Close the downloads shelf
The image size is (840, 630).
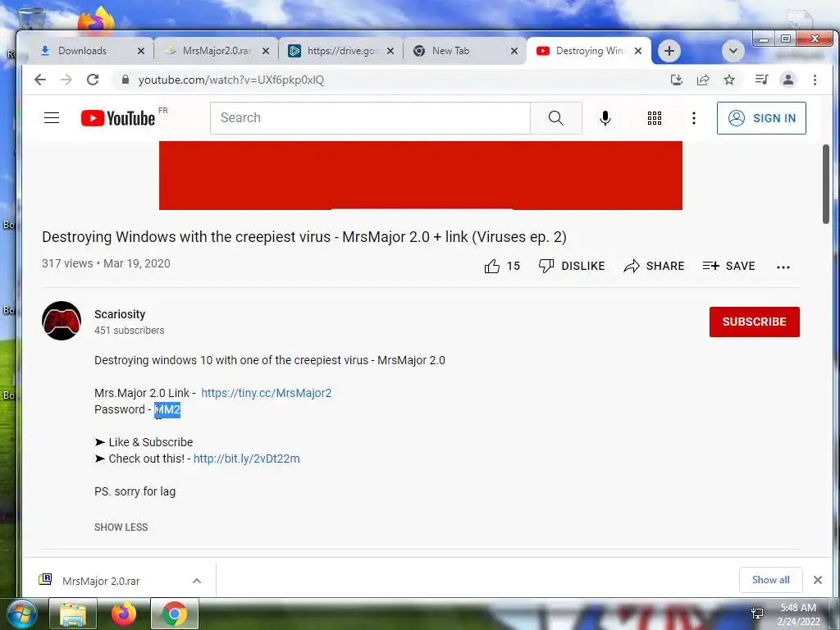pyautogui.click(x=818, y=580)
